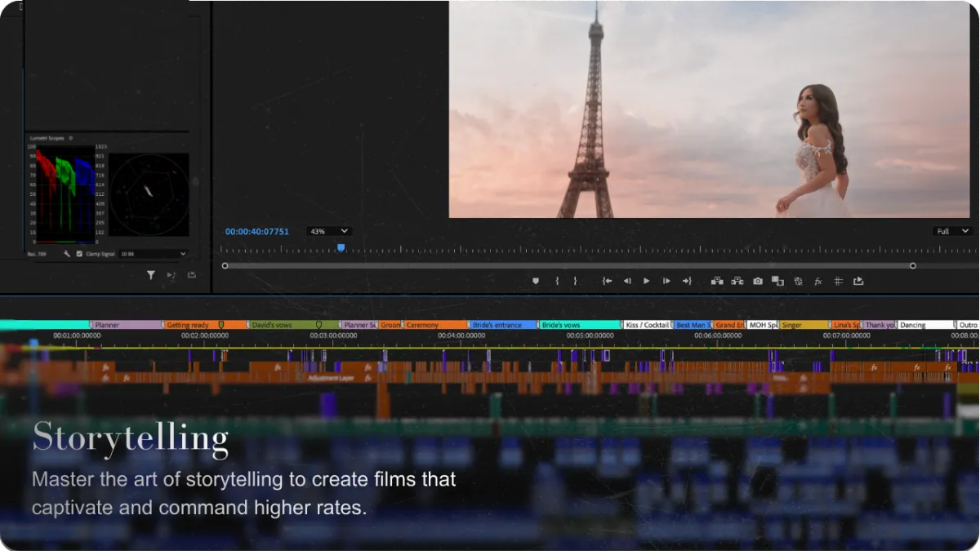This screenshot has height=551, width=980.
Task: Click the Extract button
Action: click(737, 281)
